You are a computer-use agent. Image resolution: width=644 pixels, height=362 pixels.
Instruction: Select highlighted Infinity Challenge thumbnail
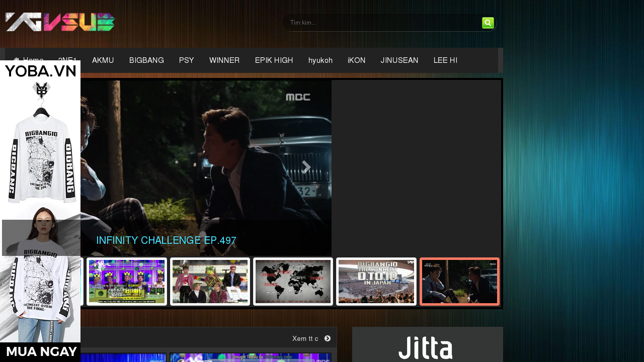(x=459, y=282)
